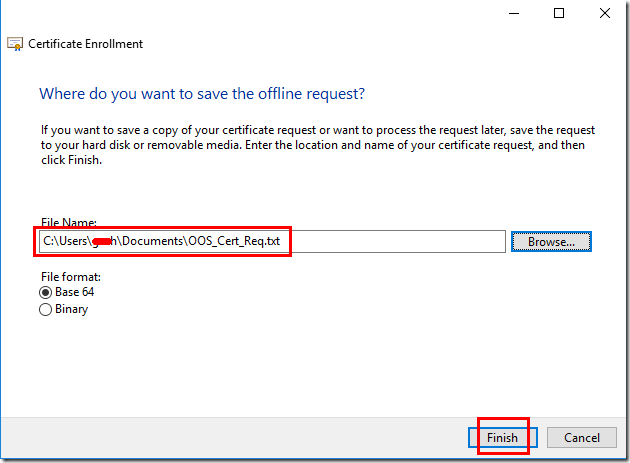Open the Browse... file picker
The image size is (630, 463).
[551, 242]
